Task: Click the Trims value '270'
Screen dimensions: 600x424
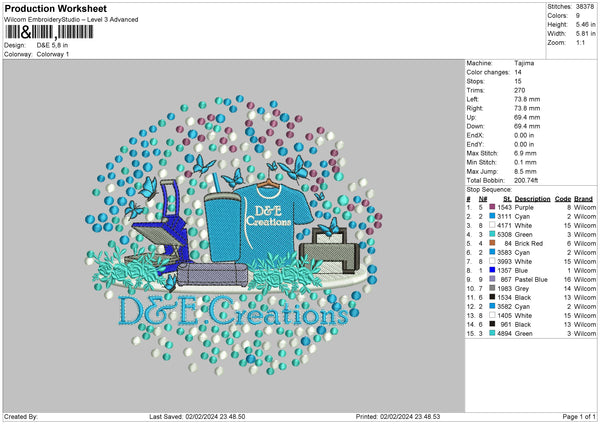Action: click(x=520, y=90)
